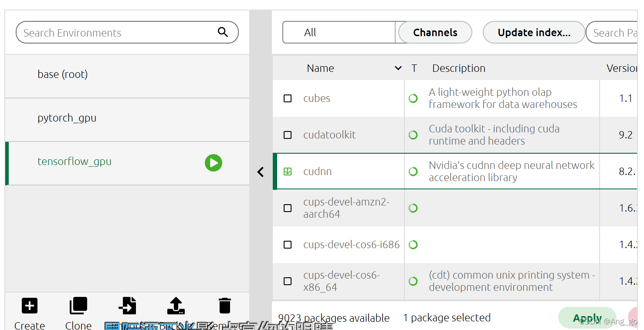Image resolution: width=644 pixels, height=330 pixels.
Task: Click the cudnn package name
Action: (x=318, y=172)
